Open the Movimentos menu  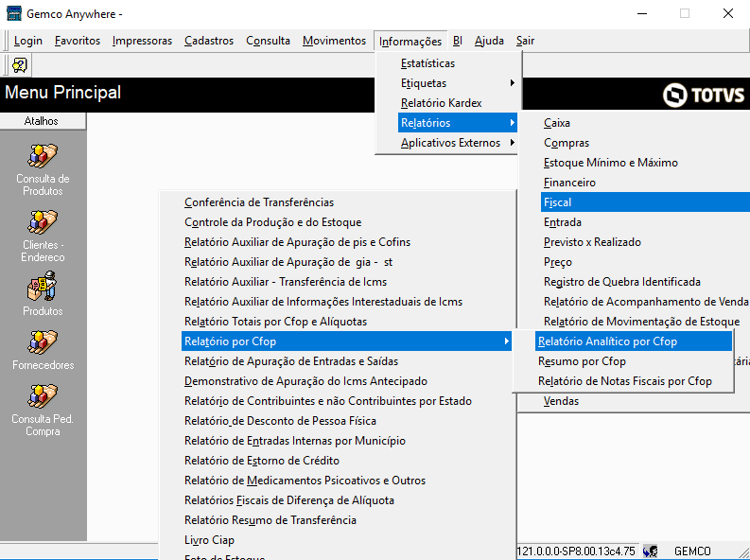[x=335, y=41]
